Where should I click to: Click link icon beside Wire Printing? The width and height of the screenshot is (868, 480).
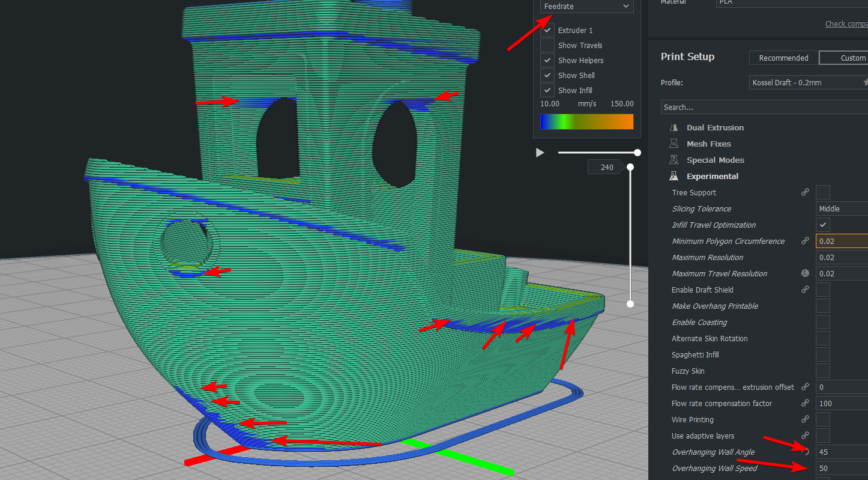point(806,420)
